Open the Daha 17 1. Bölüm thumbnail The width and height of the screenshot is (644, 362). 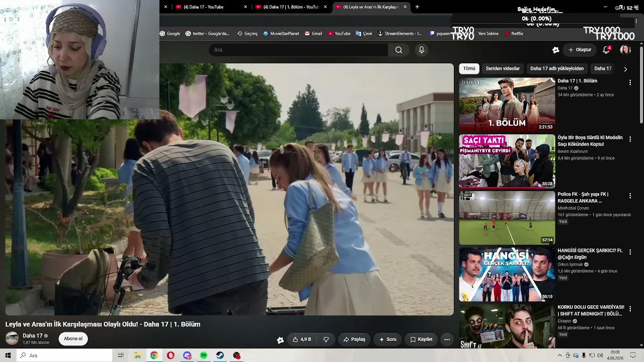[x=507, y=105]
